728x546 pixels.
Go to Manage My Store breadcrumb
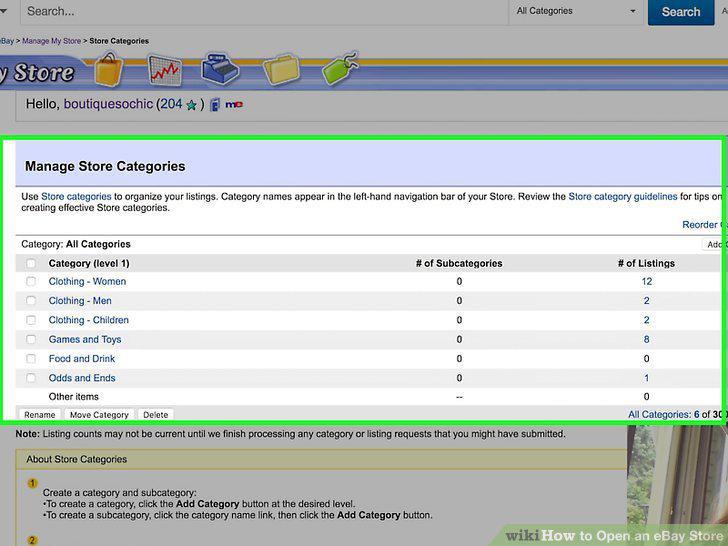tap(52, 41)
